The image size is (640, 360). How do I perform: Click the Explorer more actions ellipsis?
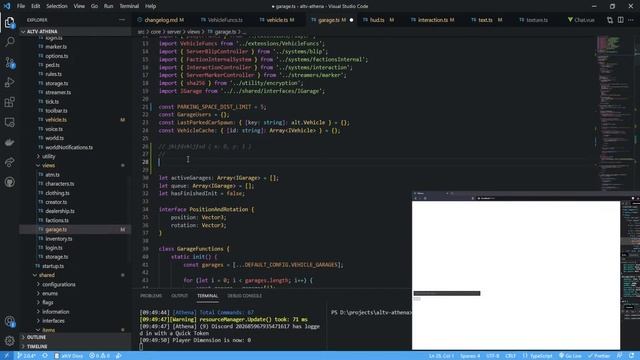(x=122, y=20)
